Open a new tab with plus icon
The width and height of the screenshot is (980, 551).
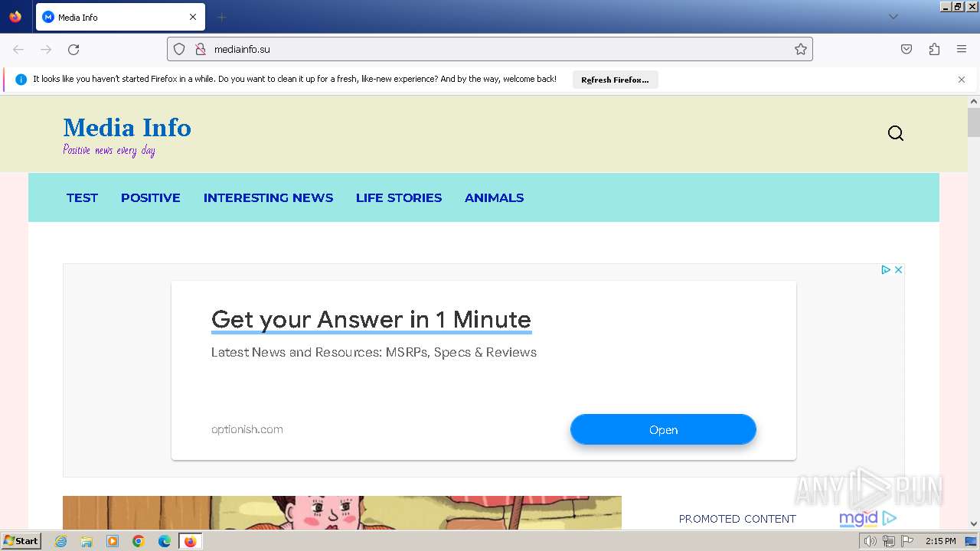(222, 17)
